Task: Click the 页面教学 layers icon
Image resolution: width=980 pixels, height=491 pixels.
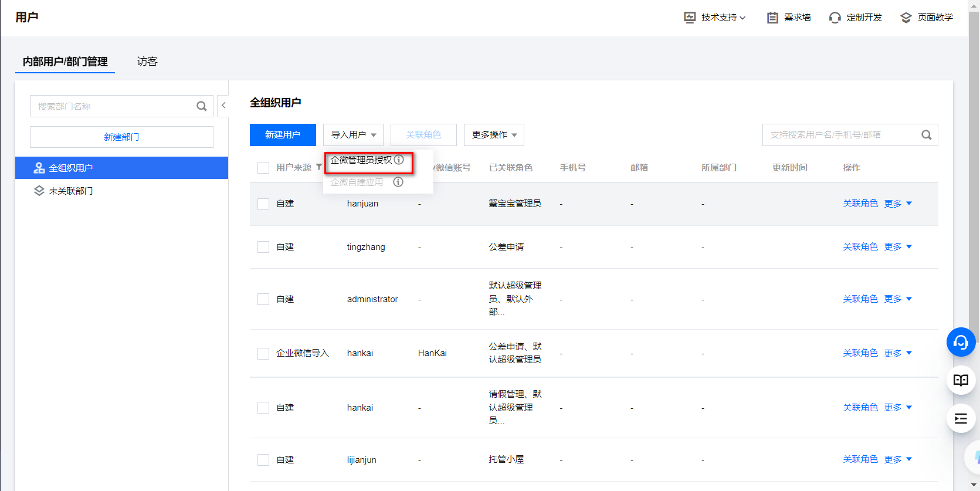Action: (x=906, y=18)
